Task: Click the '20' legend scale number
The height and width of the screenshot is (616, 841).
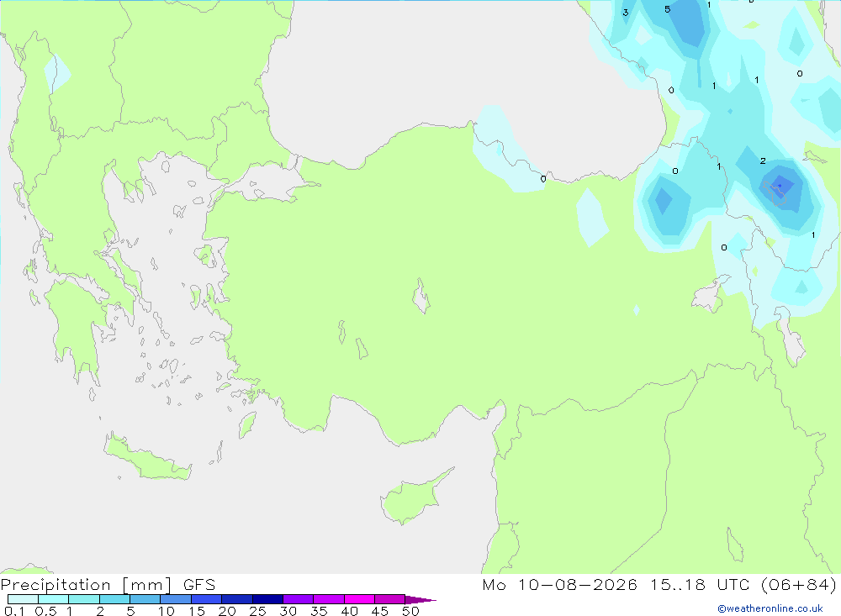Action: 227,611
